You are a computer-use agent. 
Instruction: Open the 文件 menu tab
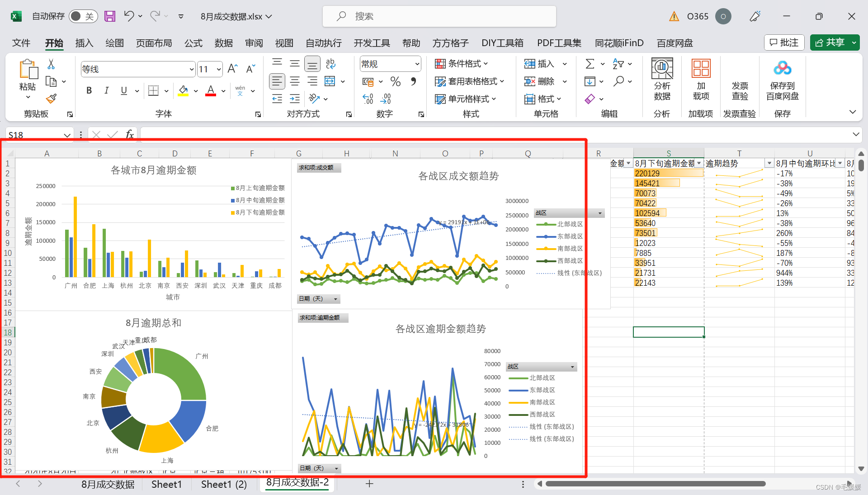[x=21, y=43]
